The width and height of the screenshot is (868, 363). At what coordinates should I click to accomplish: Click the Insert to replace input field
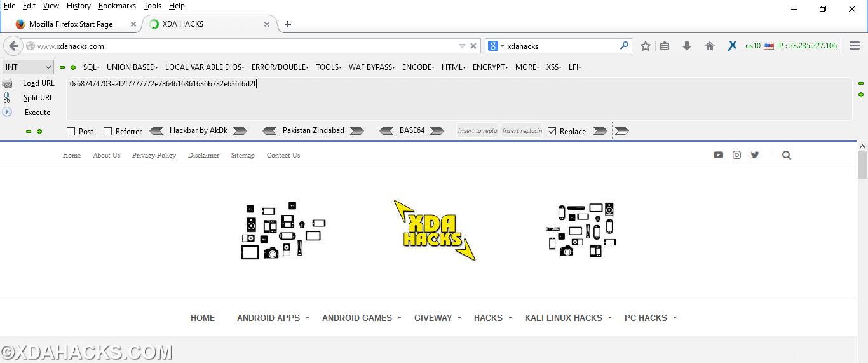pyautogui.click(x=477, y=131)
